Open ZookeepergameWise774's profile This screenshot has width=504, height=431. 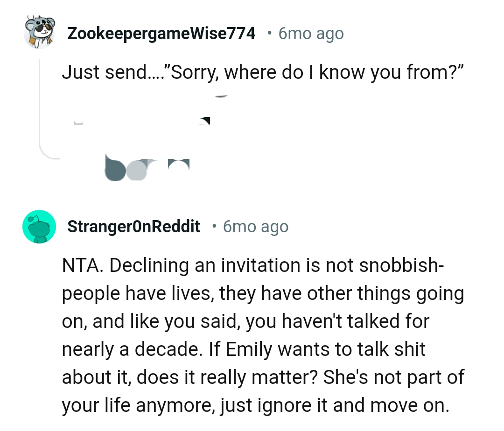(x=161, y=33)
